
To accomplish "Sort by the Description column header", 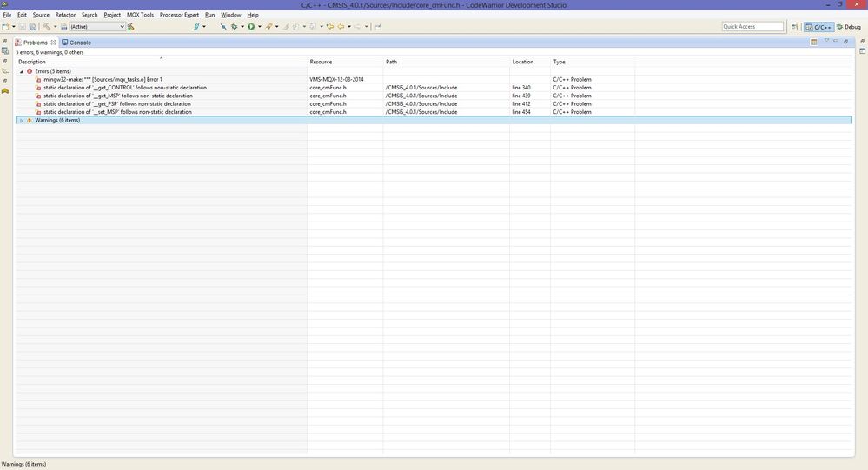I will point(161,62).
